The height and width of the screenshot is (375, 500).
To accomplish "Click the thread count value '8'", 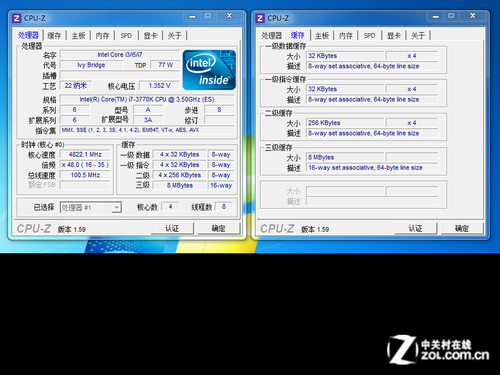I will 224,207.
